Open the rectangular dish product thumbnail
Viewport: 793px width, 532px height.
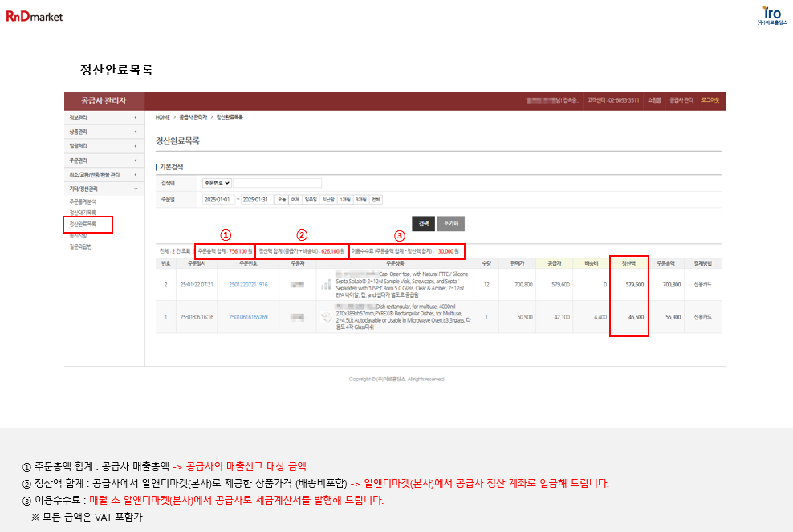(x=327, y=317)
